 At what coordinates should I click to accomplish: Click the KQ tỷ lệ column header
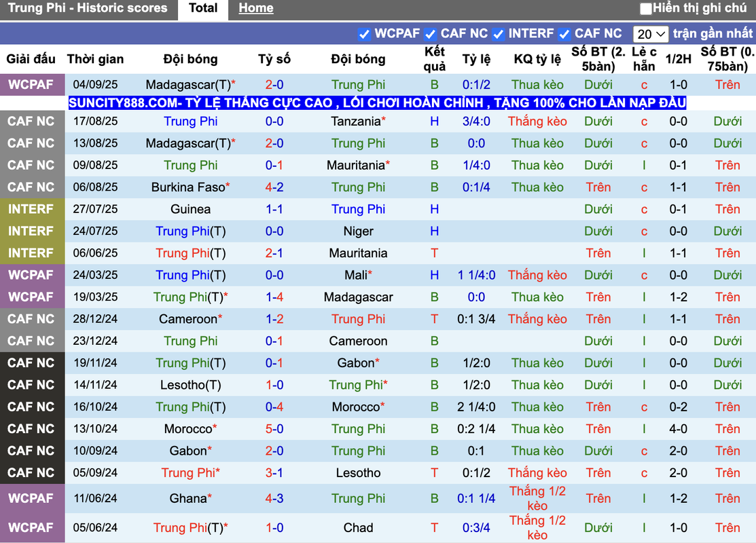[x=537, y=59]
